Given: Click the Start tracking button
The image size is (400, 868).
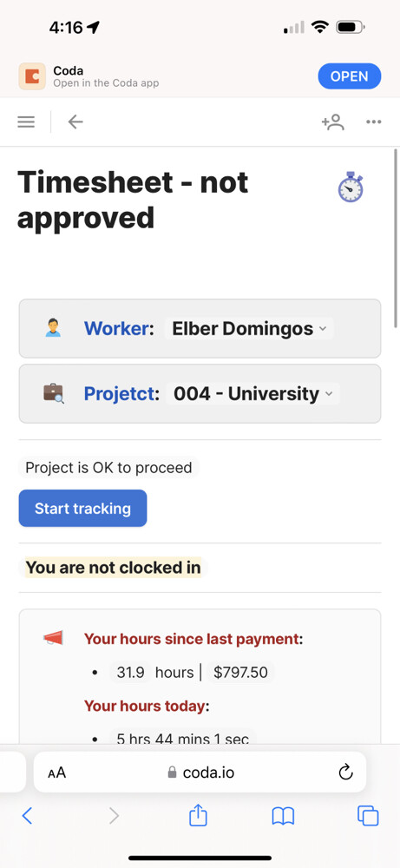Looking at the screenshot, I should (x=83, y=508).
